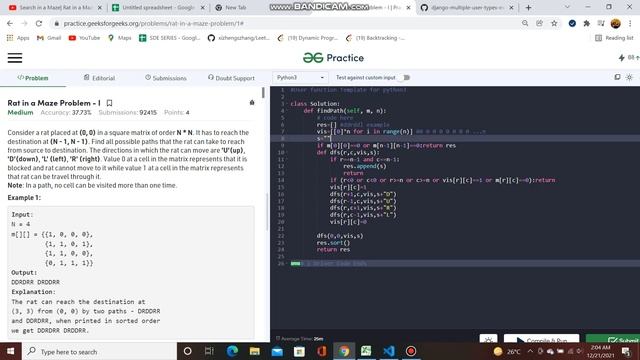Open Excel from the taskbar
The width and height of the screenshot is (640, 360).
pos(366,351)
